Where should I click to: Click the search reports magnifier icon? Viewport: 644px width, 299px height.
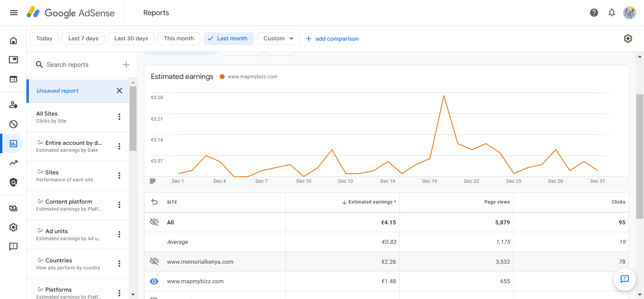click(x=39, y=65)
